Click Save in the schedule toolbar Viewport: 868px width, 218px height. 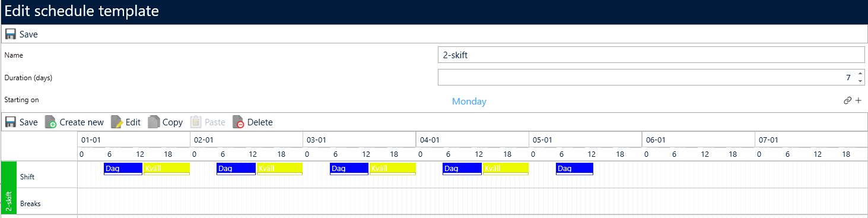pos(21,122)
